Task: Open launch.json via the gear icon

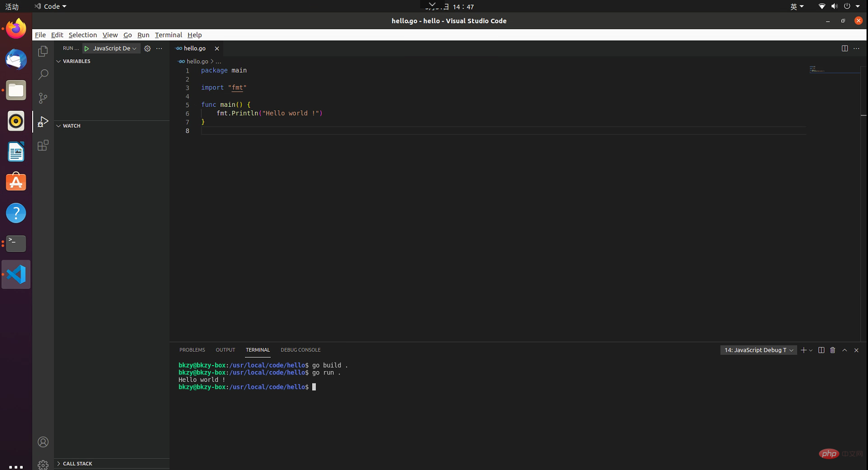Action: click(x=147, y=48)
